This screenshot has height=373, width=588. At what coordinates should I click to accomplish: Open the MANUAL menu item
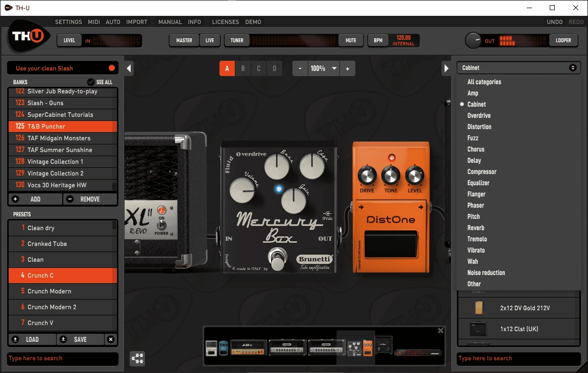170,22
